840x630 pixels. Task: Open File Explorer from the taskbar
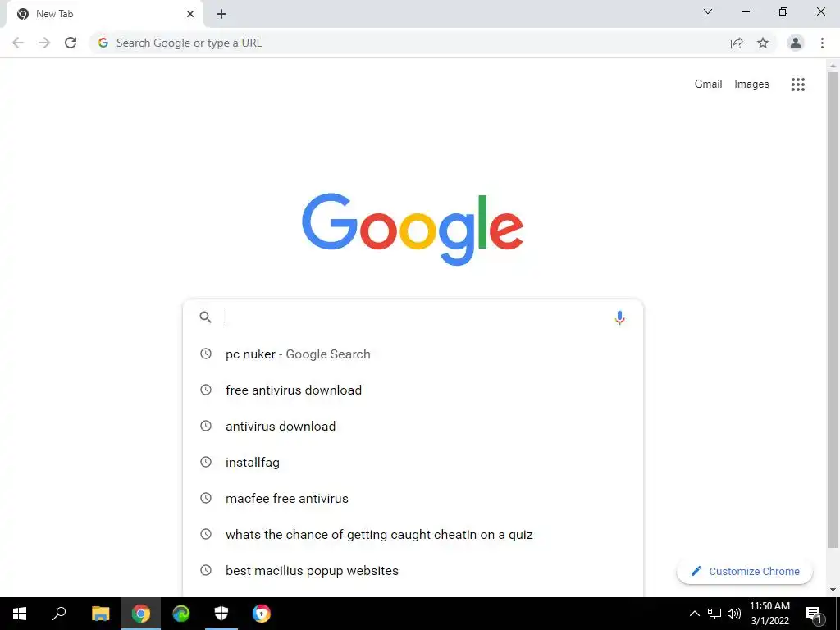pyautogui.click(x=100, y=614)
